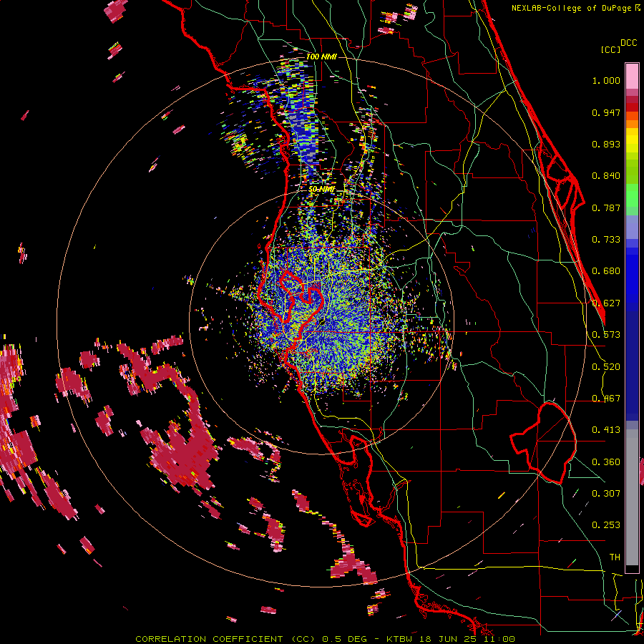Click the DCC label above color scale
The height and width of the screenshot is (644, 644).
[x=628, y=43]
